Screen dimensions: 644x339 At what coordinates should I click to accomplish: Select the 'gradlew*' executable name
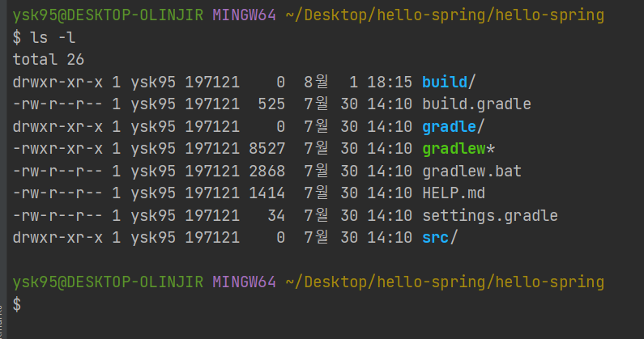[458, 149]
